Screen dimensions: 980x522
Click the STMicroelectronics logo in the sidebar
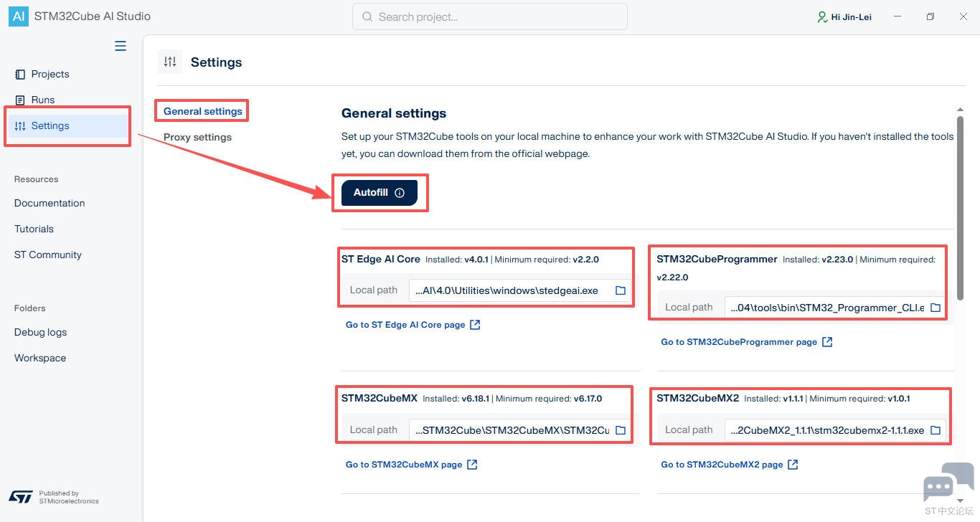pyautogui.click(x=21, y=496)
